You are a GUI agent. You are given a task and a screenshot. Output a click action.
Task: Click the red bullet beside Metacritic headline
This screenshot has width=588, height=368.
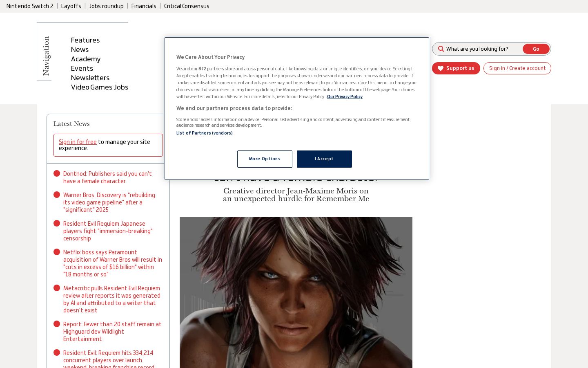point(57,288)
